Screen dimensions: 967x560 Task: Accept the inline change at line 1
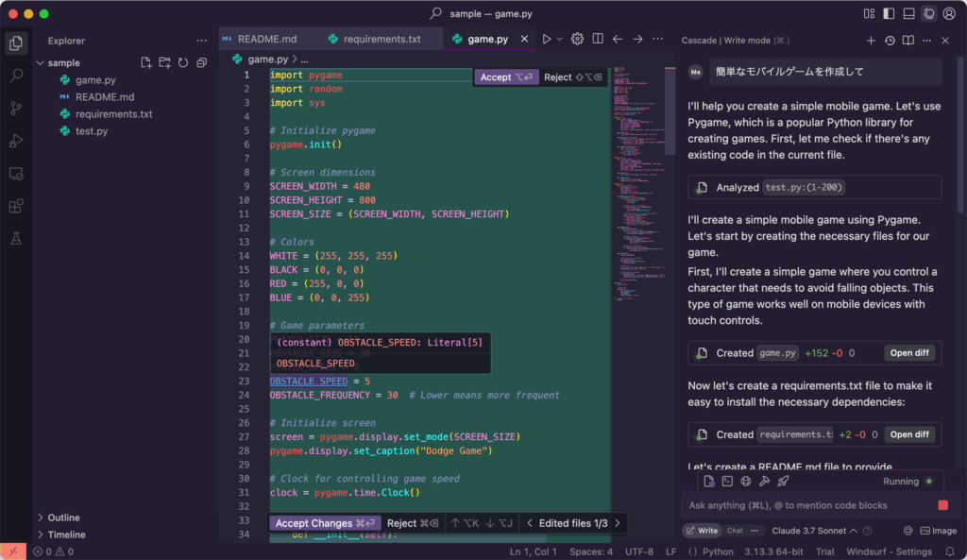[x=506, y=77]
